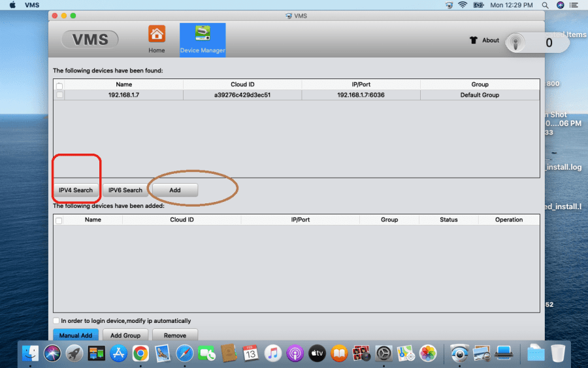Click the alarm knob icon beside the 0 counter
Image resolution: width=588 pixels, height=368 pixels.
tap(516, 43)
